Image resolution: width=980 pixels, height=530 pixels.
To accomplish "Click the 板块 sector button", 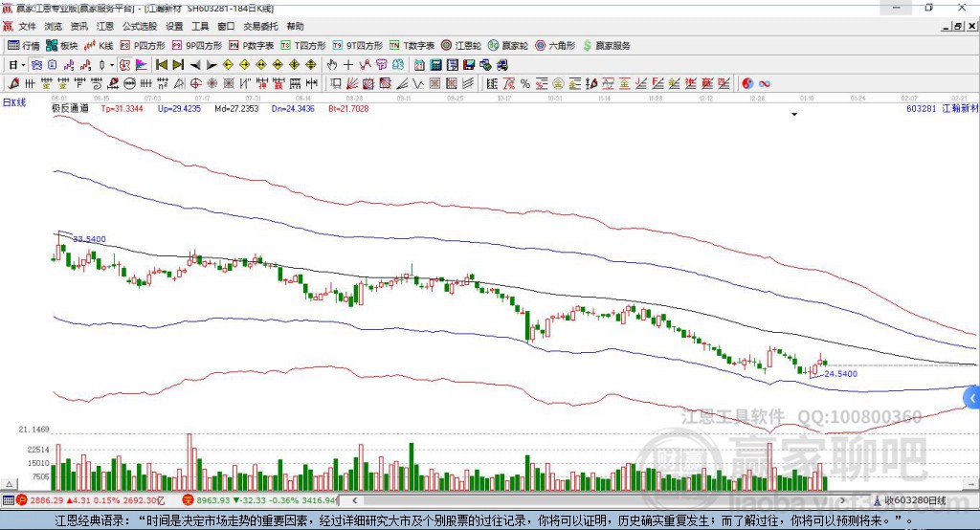I will click(61, 46).
